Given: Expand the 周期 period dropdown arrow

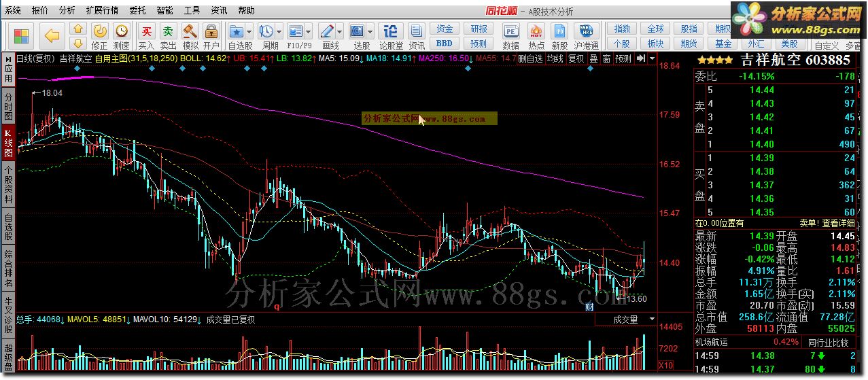Looking at the screenshot, I should pos(279,32).
